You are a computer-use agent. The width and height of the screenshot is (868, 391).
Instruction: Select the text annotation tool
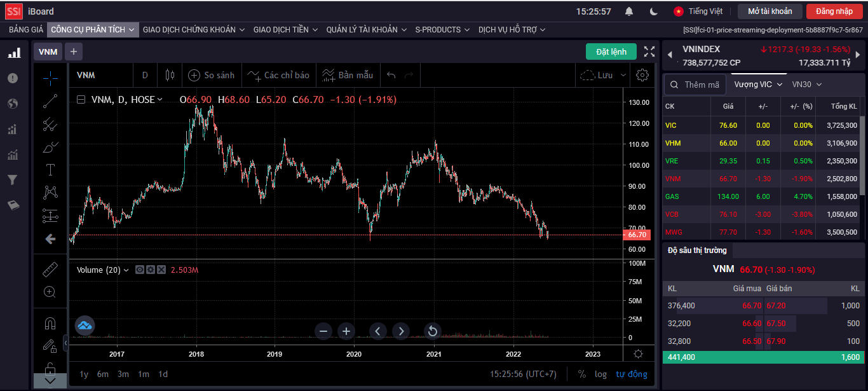tap(50, 170)
